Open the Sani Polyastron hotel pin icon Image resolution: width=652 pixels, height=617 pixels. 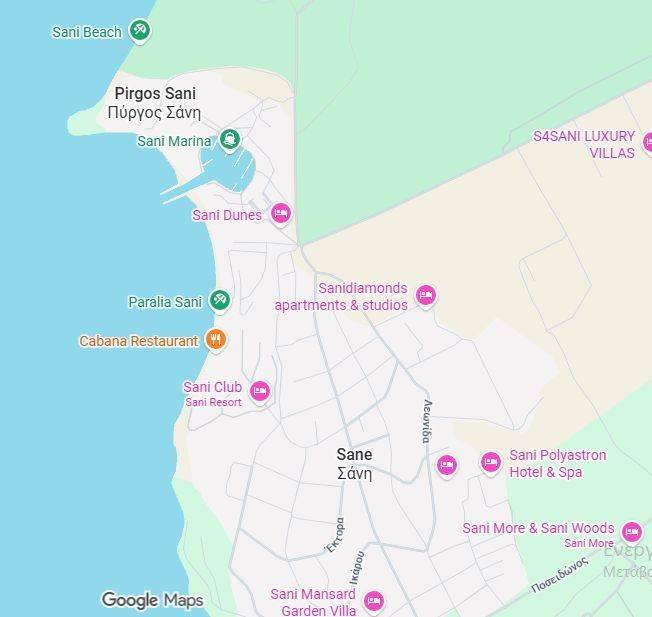[x=491, y=462]
